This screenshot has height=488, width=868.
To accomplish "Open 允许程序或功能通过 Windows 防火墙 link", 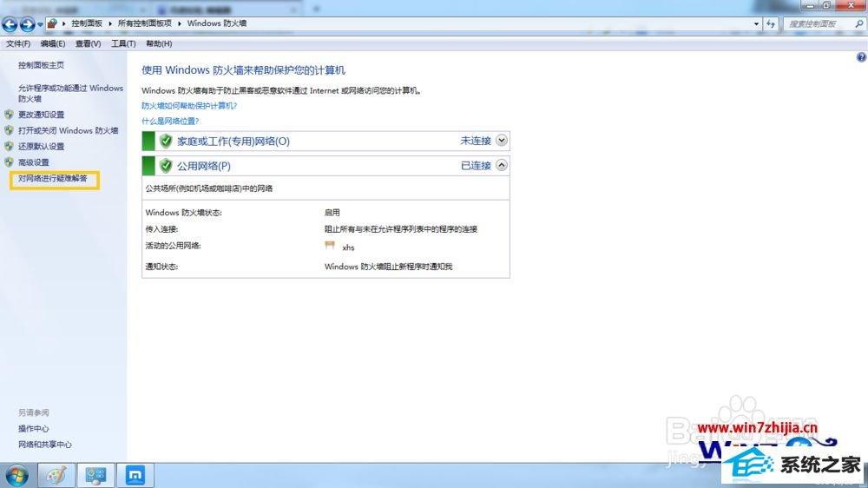I will pyautogui.click(x=70, y=93).
